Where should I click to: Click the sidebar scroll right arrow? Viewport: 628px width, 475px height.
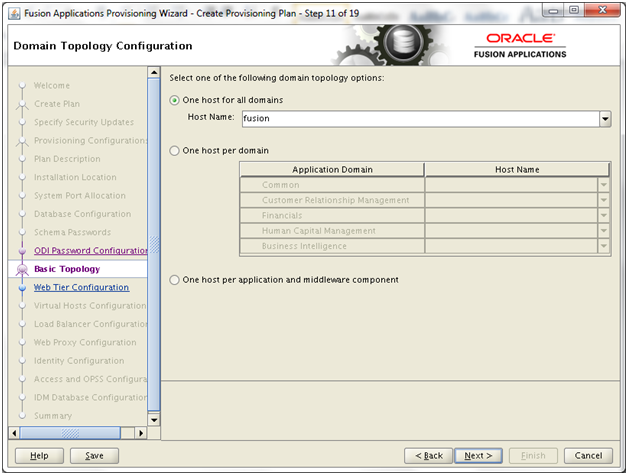click(141, 433)
